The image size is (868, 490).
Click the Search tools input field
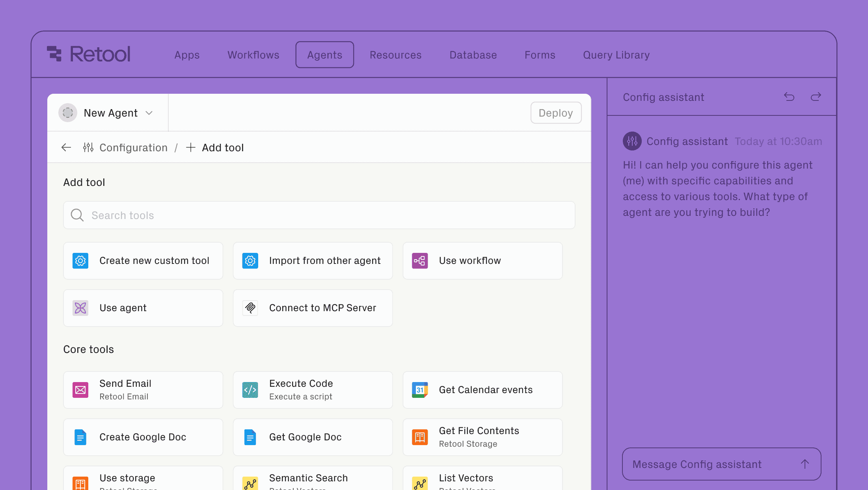tap(319, 215)
